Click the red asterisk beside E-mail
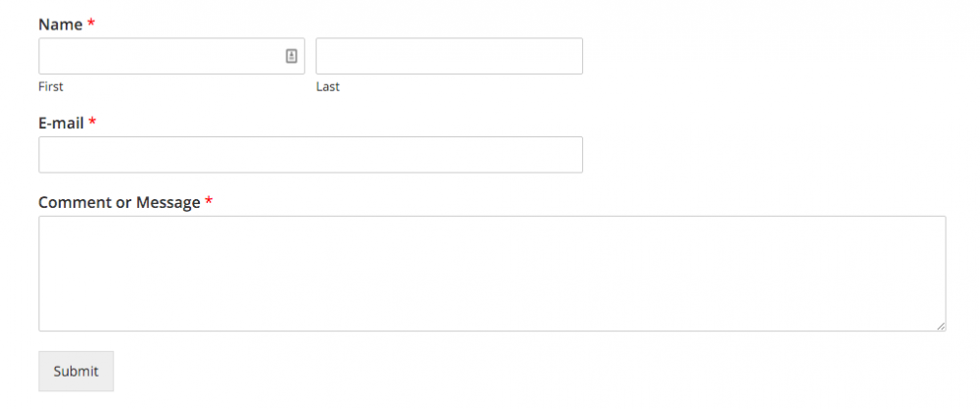The height and width of the screenshot is (409, 980). pos(92,123)
